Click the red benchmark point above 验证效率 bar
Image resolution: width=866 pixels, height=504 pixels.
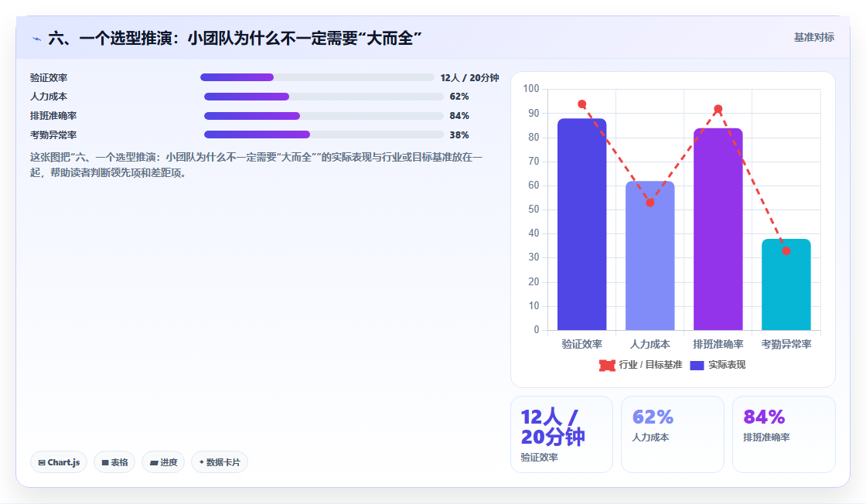coord(582,104)
